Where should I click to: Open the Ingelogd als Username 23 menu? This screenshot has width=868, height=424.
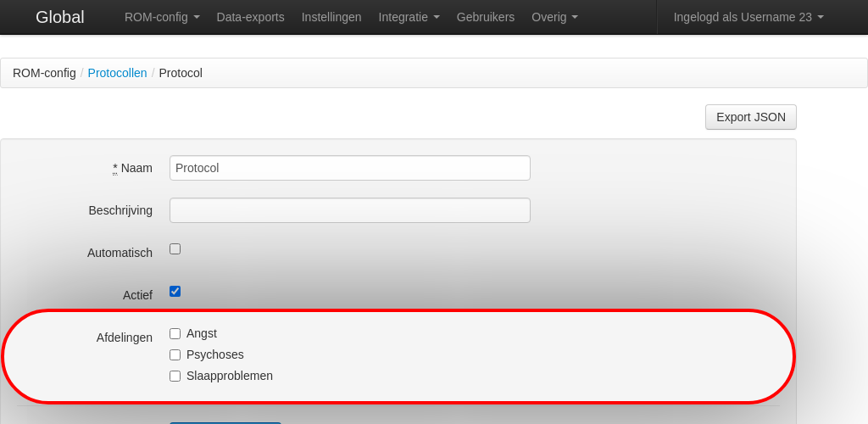point(748,17)
